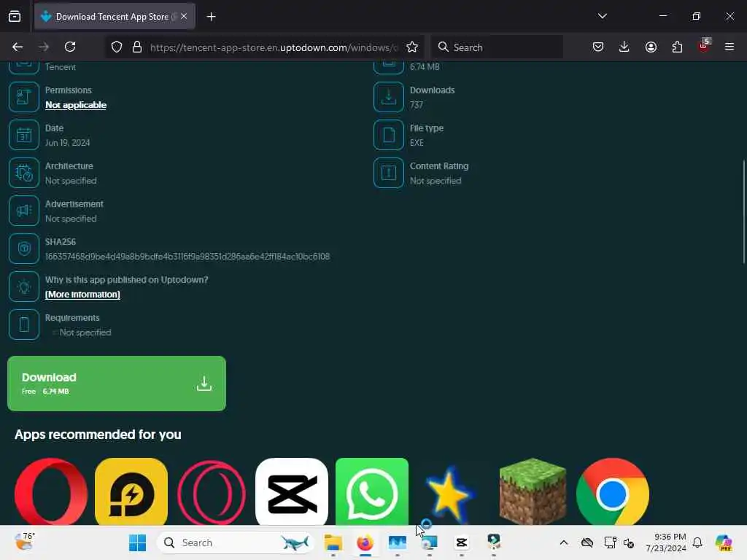This screenshot has width=747, height=560.
Task: Open the Opera GX app thumbnail
Action: pos(212,491)
